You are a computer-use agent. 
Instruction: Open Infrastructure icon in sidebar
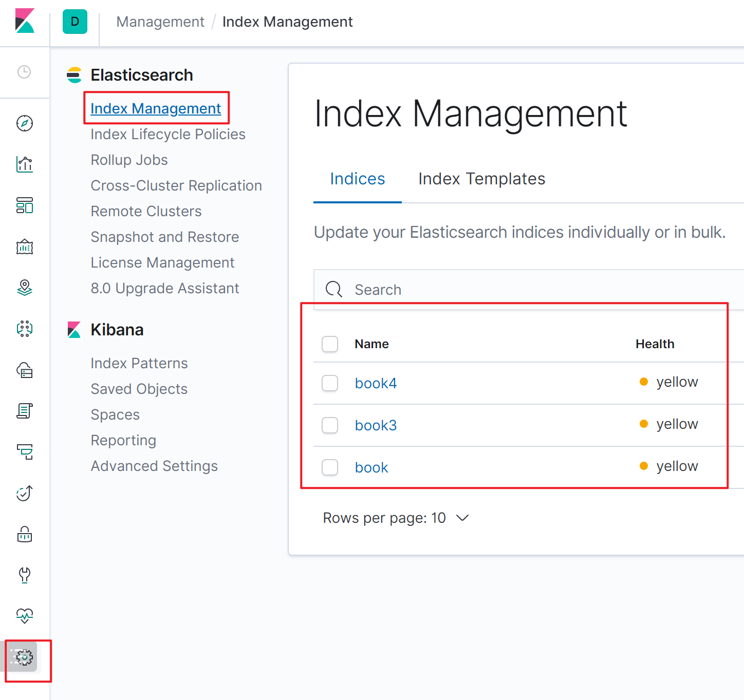(x=25, y=370)
